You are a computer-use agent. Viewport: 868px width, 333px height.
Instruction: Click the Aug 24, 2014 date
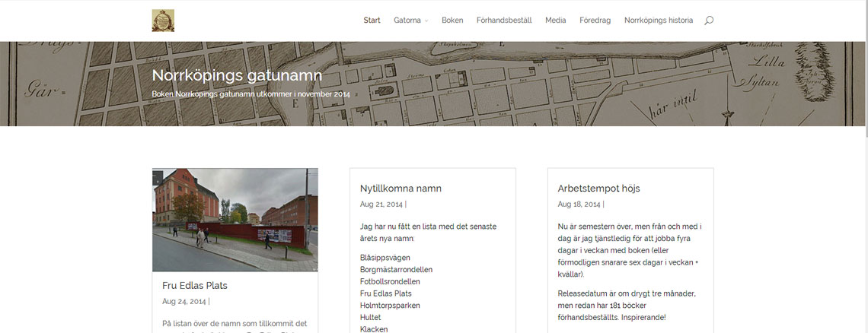[x=184, y=302]
